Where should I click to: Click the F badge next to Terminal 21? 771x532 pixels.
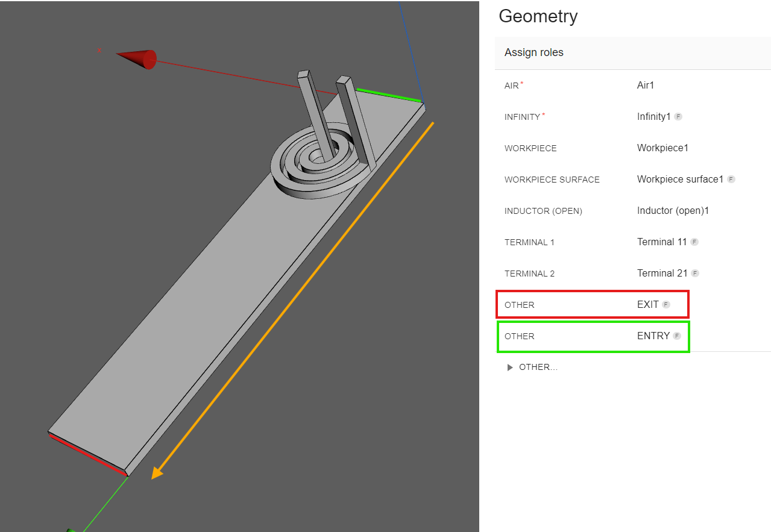pyautogui.click(x=695, y=274)
